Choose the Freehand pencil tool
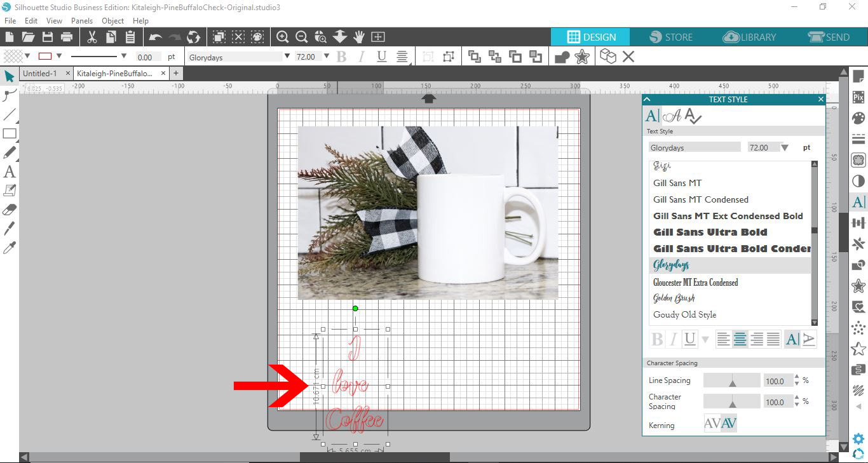 coord(10,152)
